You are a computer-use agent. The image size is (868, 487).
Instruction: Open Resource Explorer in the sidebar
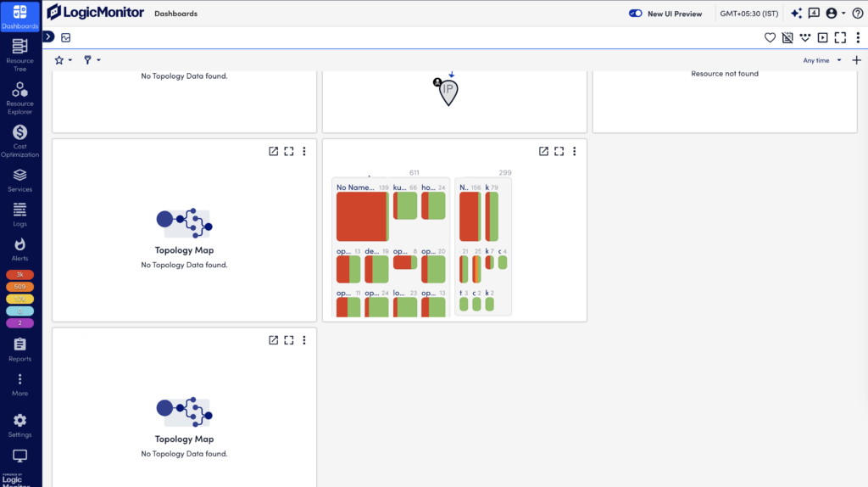click(x=20, y=98)
